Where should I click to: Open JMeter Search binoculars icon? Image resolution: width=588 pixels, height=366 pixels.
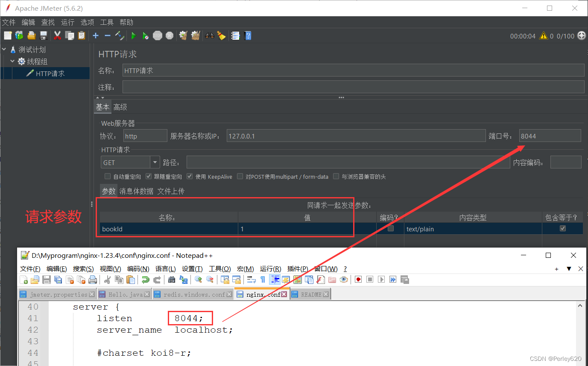click(x=209, y=36)
